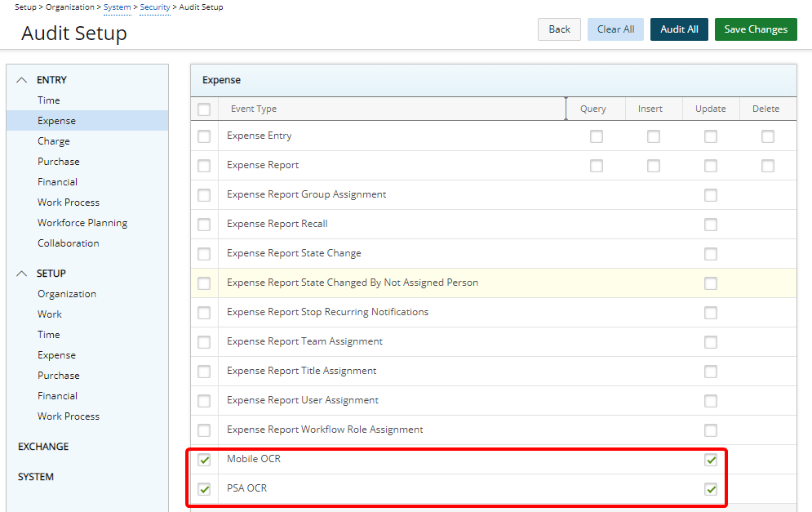The image size is (812, 512).
Task: Click the Clear All button
Action: click(x=615, y=29)
